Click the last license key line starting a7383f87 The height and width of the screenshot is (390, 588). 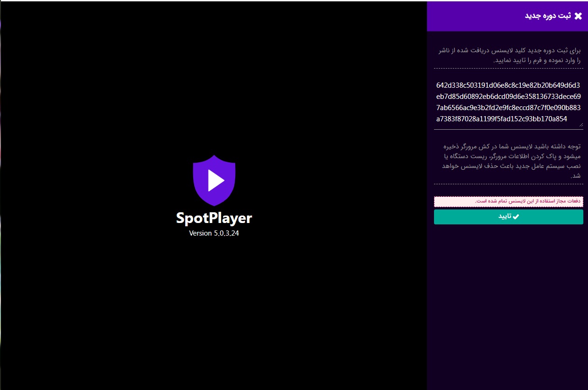point(501,119)
